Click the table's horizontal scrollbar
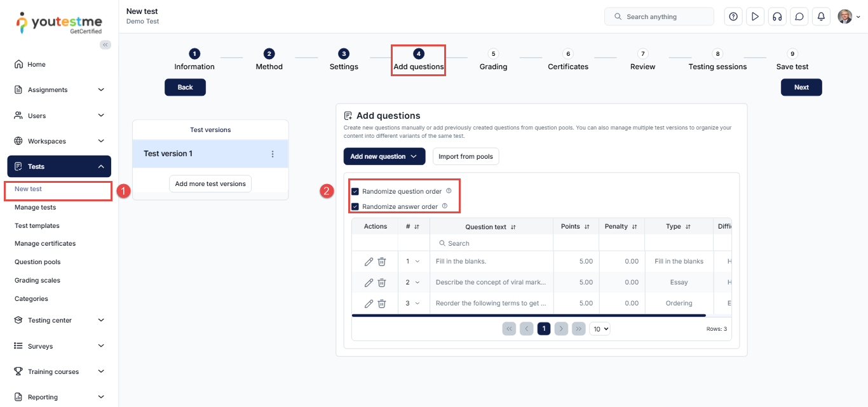Viewport: 868px width, 407px height. click(527, 315)
